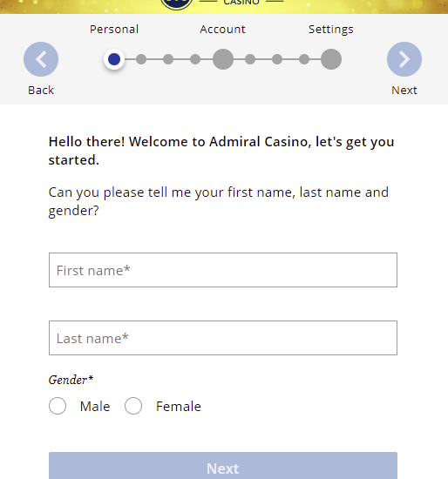Jump to the large Account step dot
448x479 pixels.
pos(223,59)
